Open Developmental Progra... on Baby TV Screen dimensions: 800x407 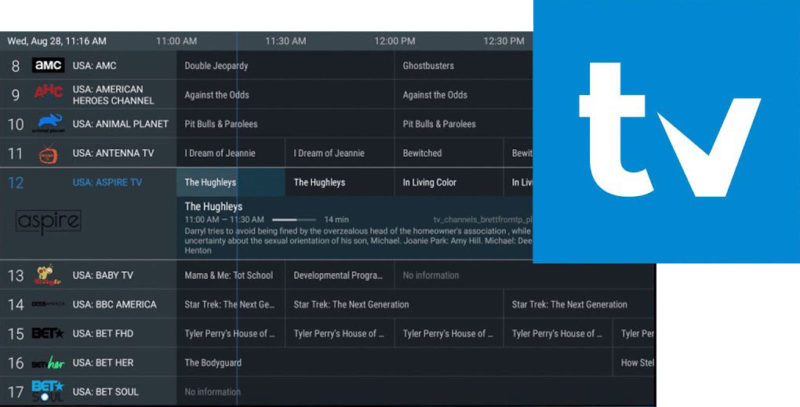340,275
